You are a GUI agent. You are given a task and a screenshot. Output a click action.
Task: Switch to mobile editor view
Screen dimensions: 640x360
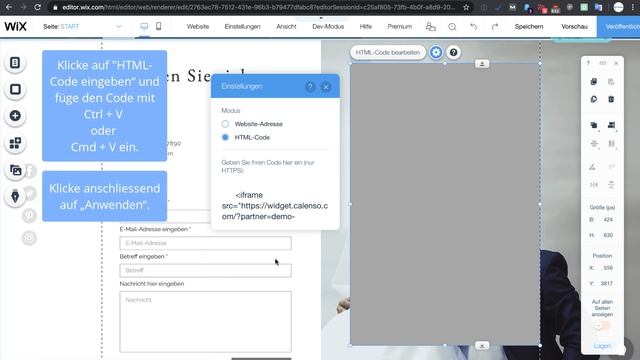coord(158,27)
